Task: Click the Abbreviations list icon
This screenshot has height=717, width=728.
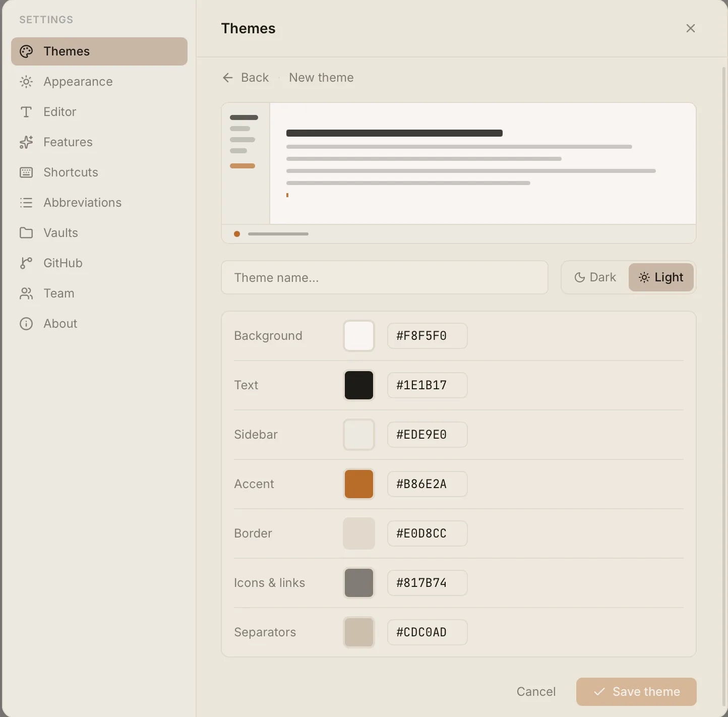Action: 26,203
